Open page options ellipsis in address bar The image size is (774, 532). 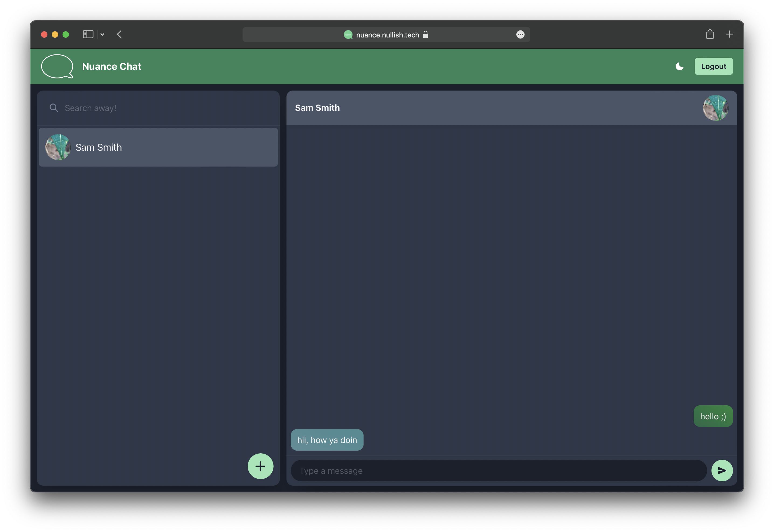(x=520, y=35)
